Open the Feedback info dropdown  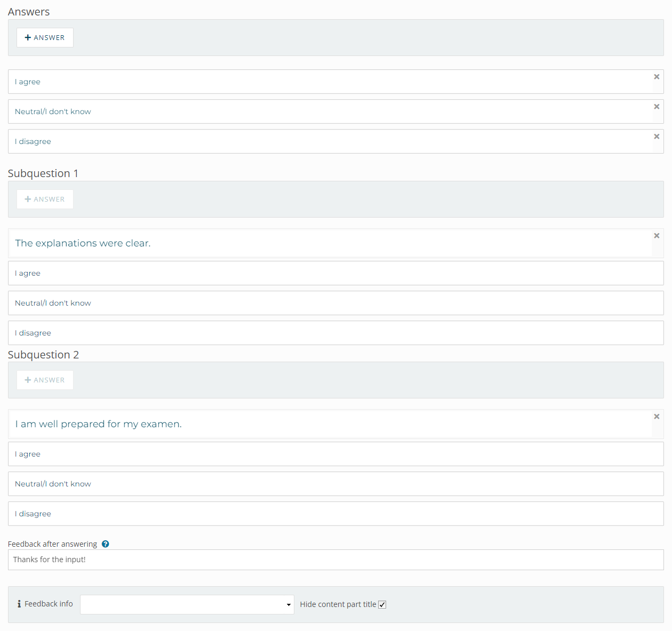pos(187,604)
